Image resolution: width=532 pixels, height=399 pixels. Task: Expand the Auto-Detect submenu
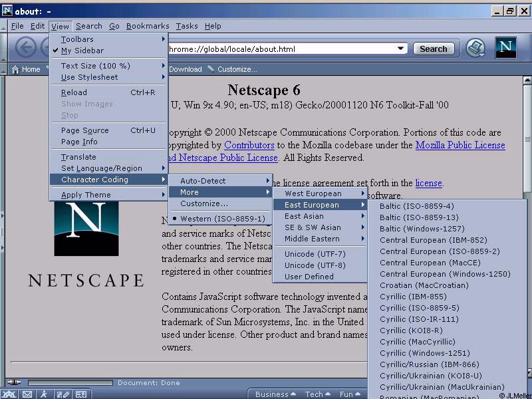[x=220, y=181]
